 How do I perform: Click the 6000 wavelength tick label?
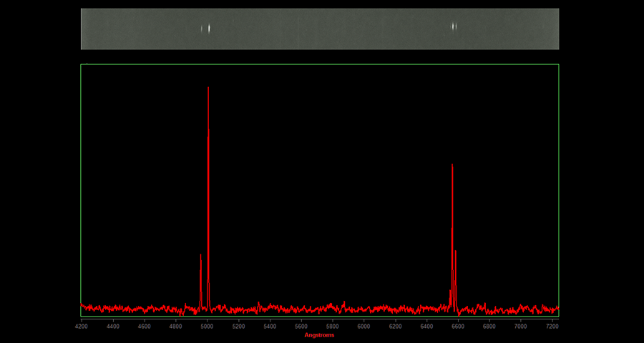tap(364, 327)
